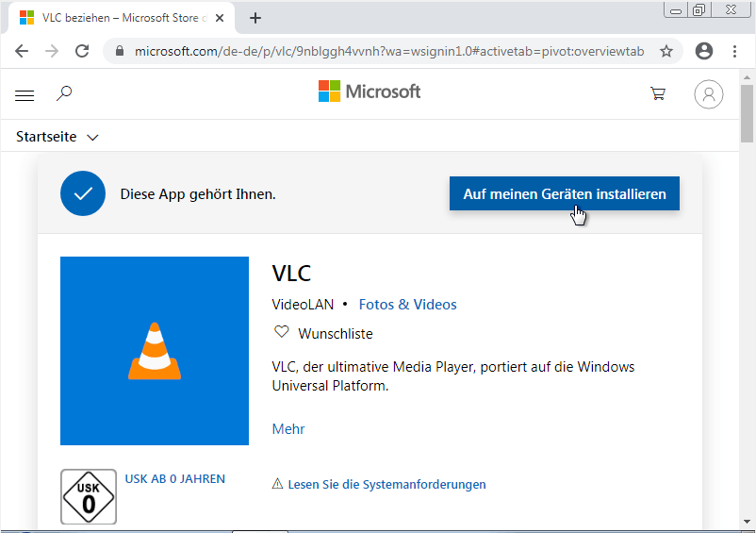Image resolution: width=756 pixels, height=533 pixels.
Task: Bookmark this page with the star icon
Action: [x=666, y=51]
